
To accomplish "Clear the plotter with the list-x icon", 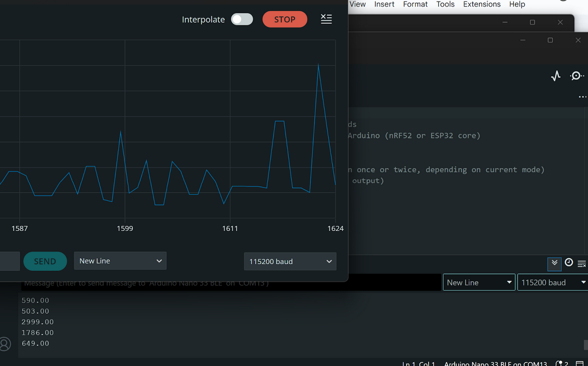I will point(326,19).
